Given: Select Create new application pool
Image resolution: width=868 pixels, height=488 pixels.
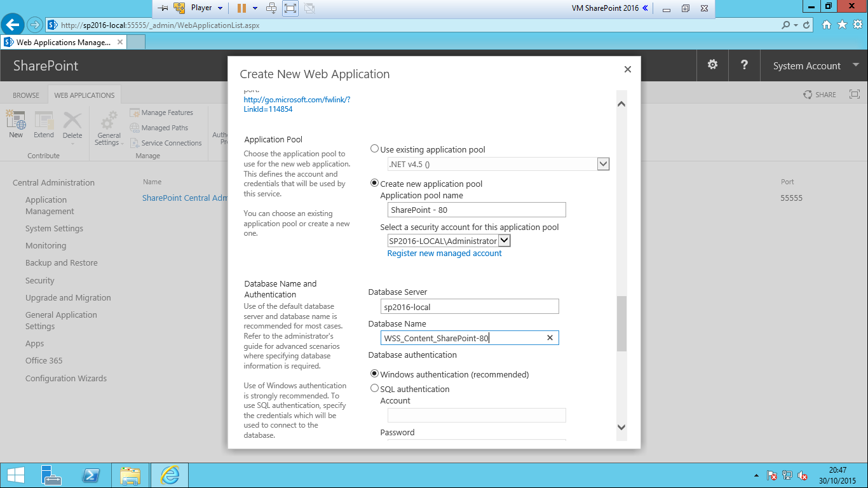Looking at the screenshot, I should coord(374,183).
